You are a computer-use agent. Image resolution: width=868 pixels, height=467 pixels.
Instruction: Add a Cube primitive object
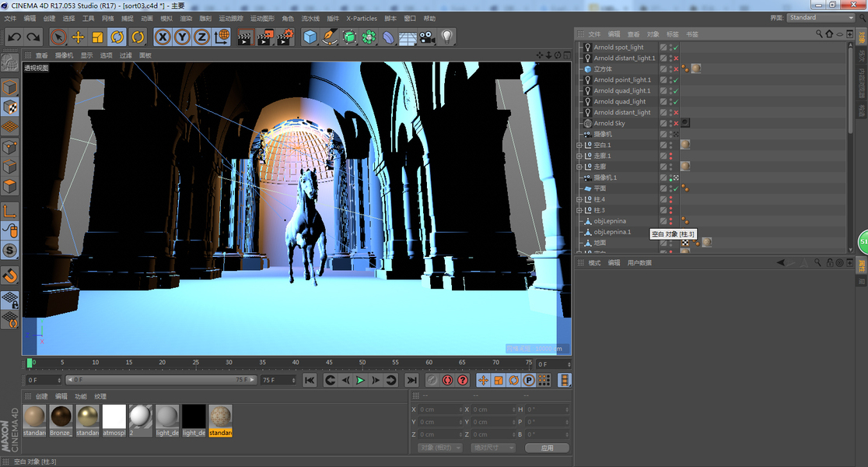pyautogui.click(x=310, y=37)
